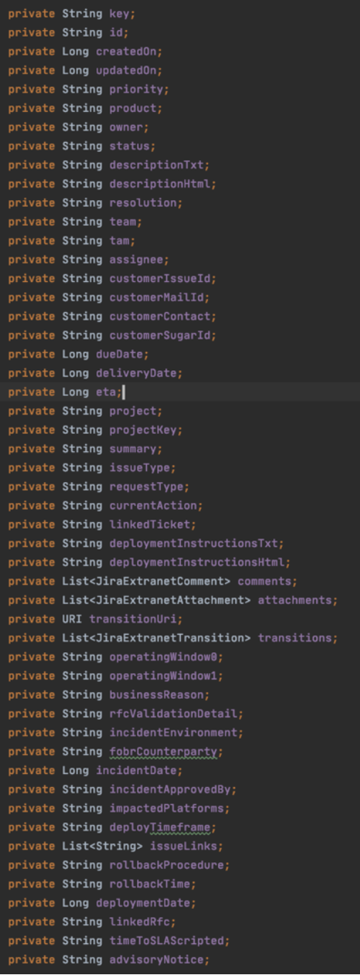Click the 'project' field name
This screenshot has height=980, width=360.
click(x=133, y=410)
